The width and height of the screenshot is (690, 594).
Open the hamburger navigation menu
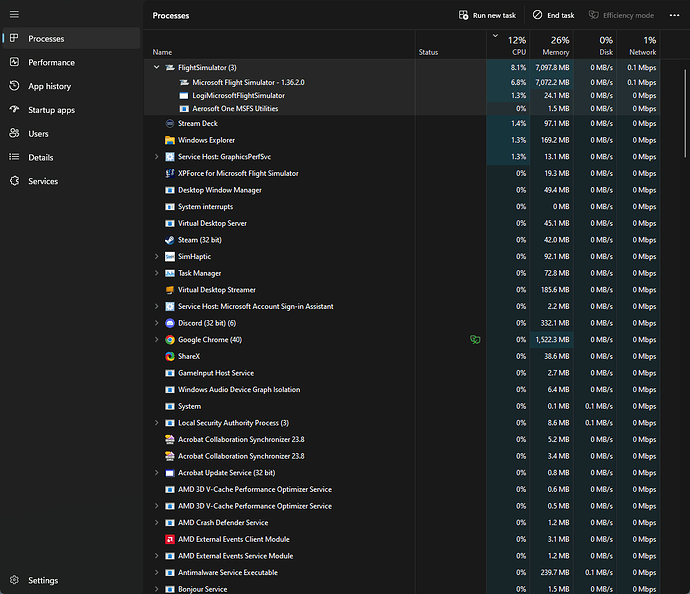click(x=14, y=15)
